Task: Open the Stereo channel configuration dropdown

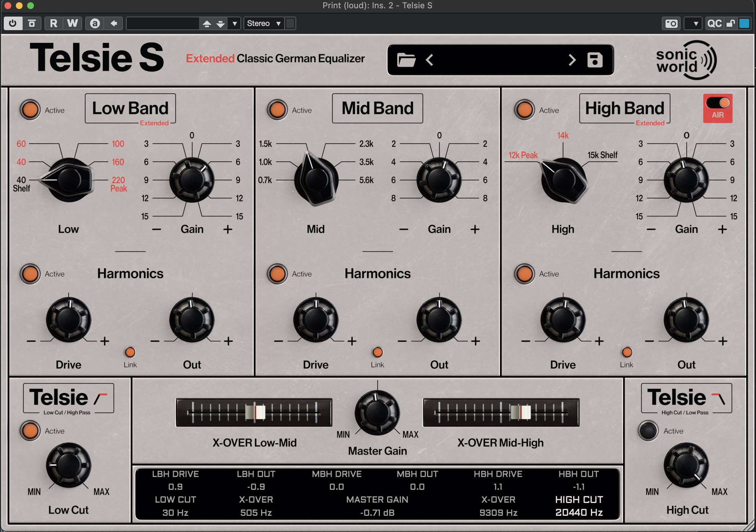Action: [264, 23]
